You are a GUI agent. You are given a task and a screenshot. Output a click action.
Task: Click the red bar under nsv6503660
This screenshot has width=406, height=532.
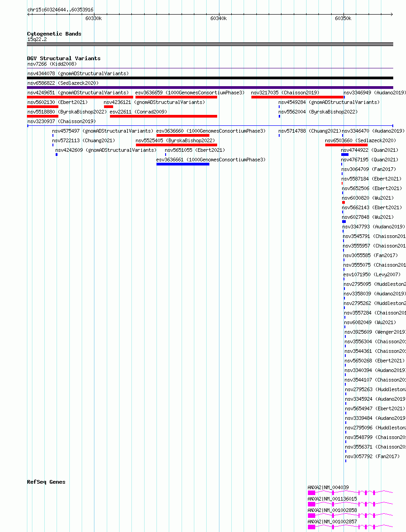346,145
